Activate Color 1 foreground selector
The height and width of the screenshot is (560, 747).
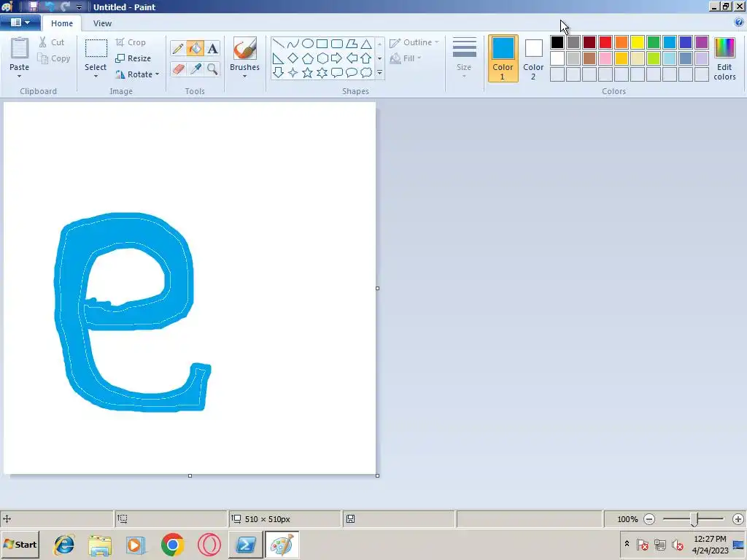point(503,58)
